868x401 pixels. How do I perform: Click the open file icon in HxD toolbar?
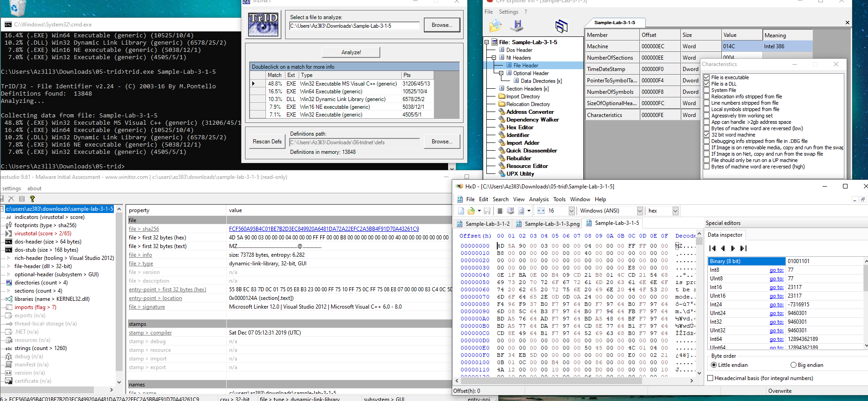tap(471, 211)
